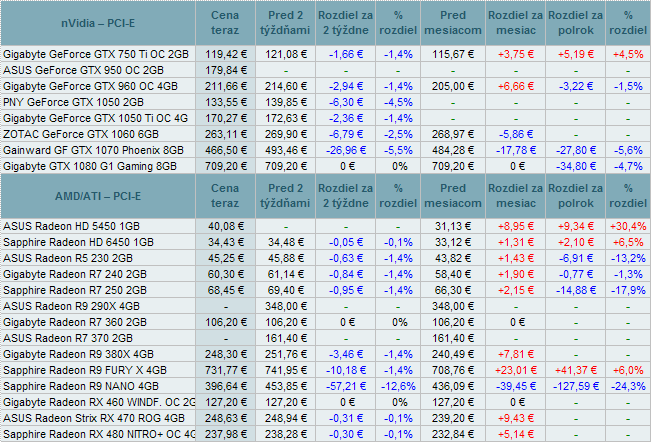Click the current price "179,84 €"

pyautogui.click(x=225, y=70)
